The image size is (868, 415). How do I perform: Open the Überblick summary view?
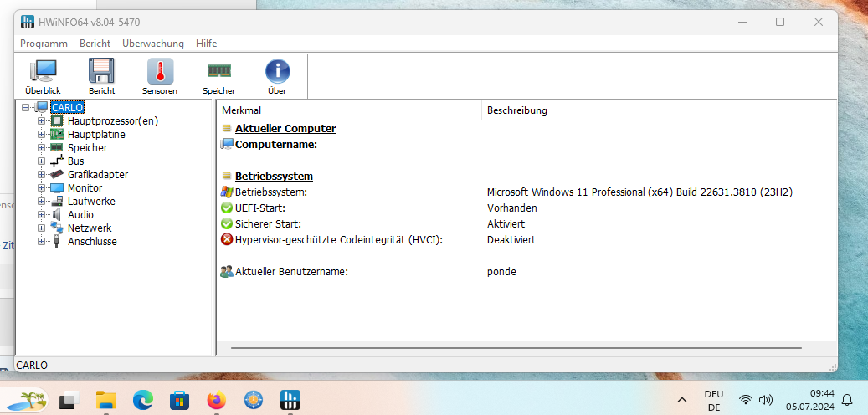click(x=43, y=76)
